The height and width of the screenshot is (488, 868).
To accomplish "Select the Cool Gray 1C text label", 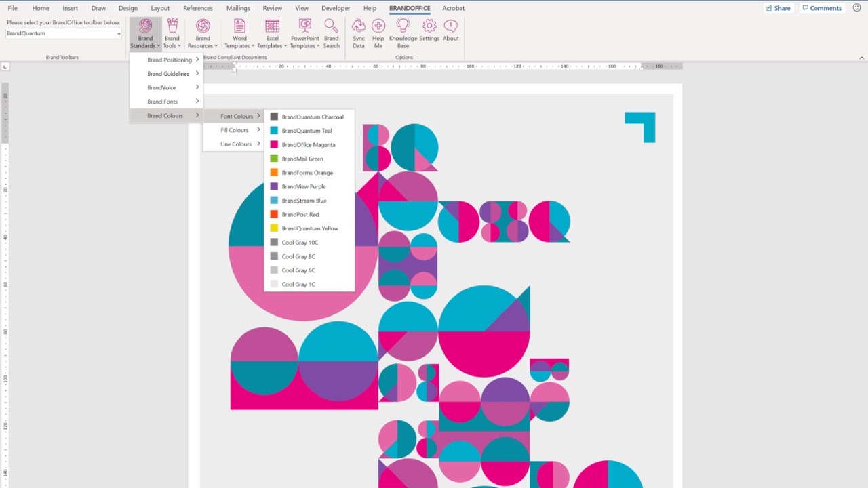I will 298,285.
